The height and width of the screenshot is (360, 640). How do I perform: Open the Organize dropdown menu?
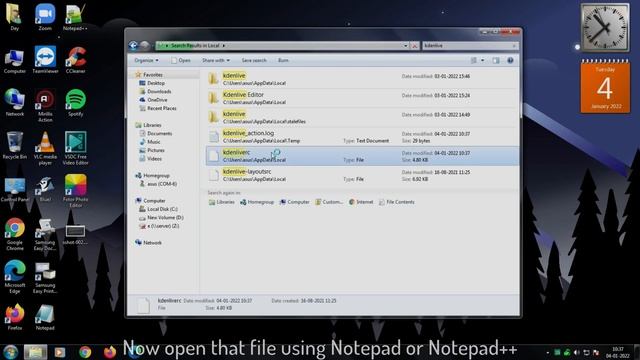[146, 60]
